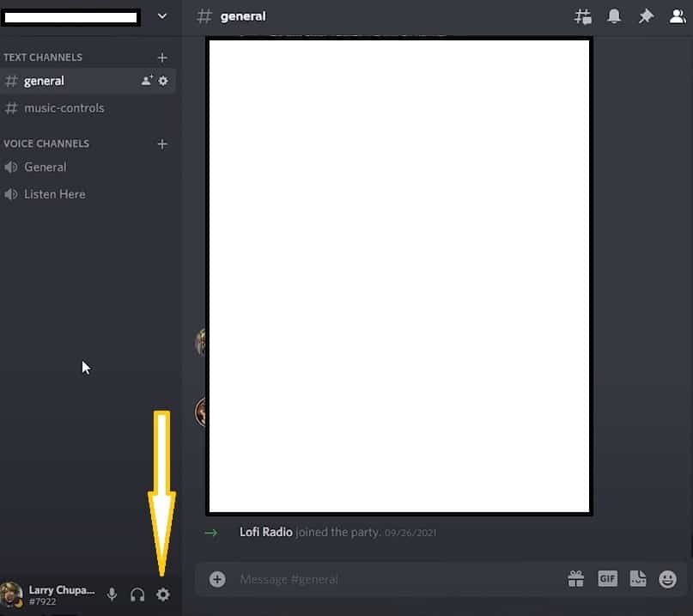Click the 09/26/2021 message timestamp
This screenshot has width=693, height=616.
(410, 533)
